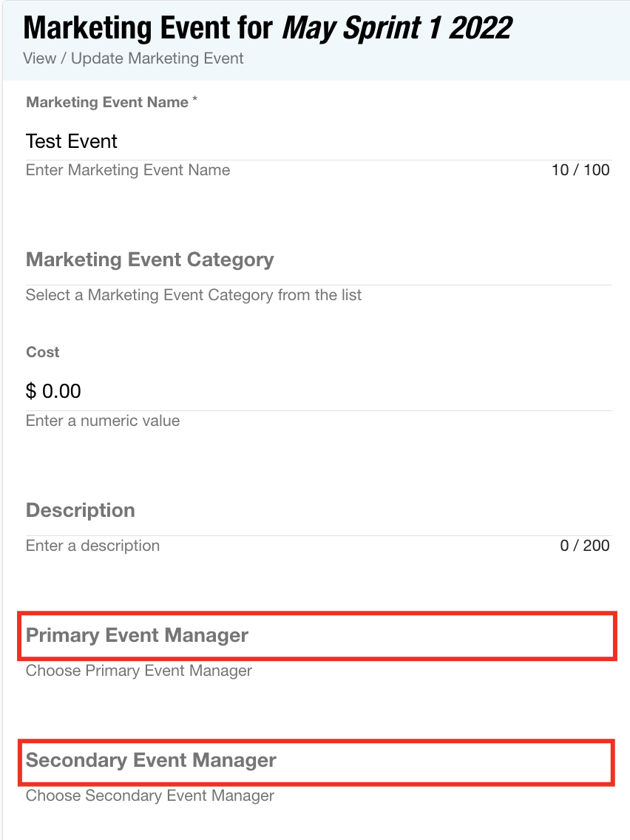This screenshot has width=630, height=840.
Task: Click the '0 / 200' description counter
Action: 585,546
